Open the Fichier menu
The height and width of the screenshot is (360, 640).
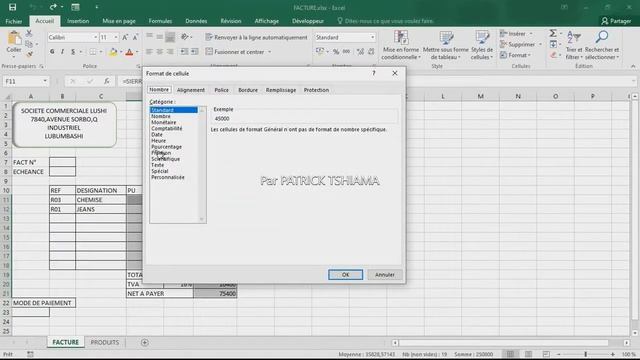click(13, 21)
